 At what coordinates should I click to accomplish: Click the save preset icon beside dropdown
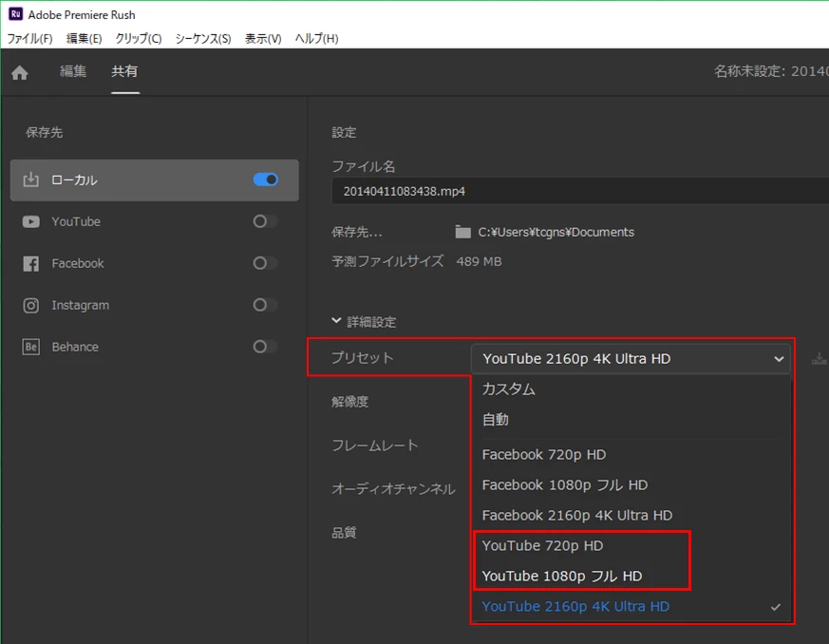tap(819, 358)
